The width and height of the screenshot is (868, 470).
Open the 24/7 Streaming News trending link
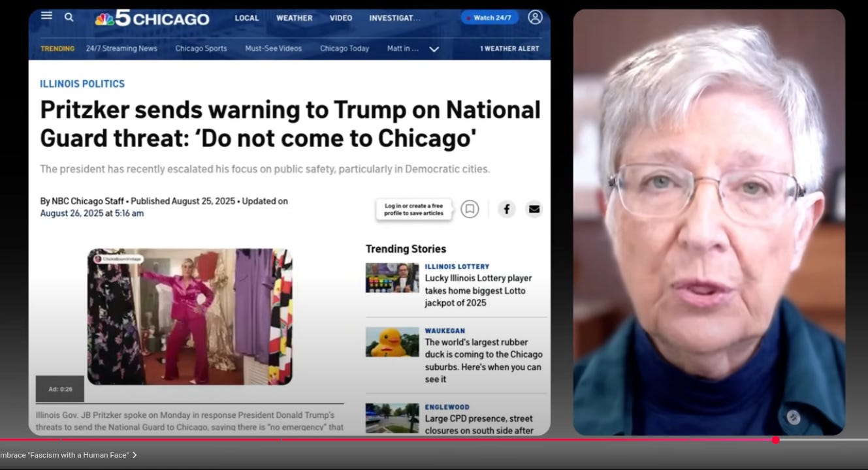point(121,48)
